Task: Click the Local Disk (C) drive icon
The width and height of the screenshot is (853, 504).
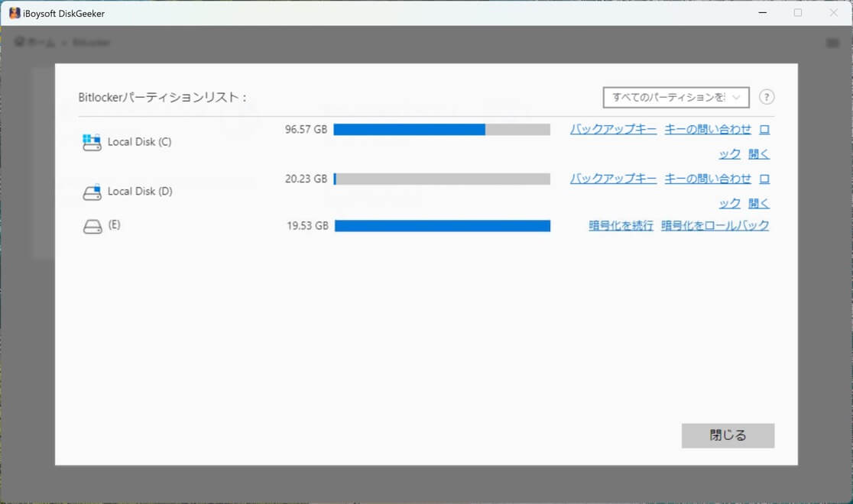Action: pos(92,142)
